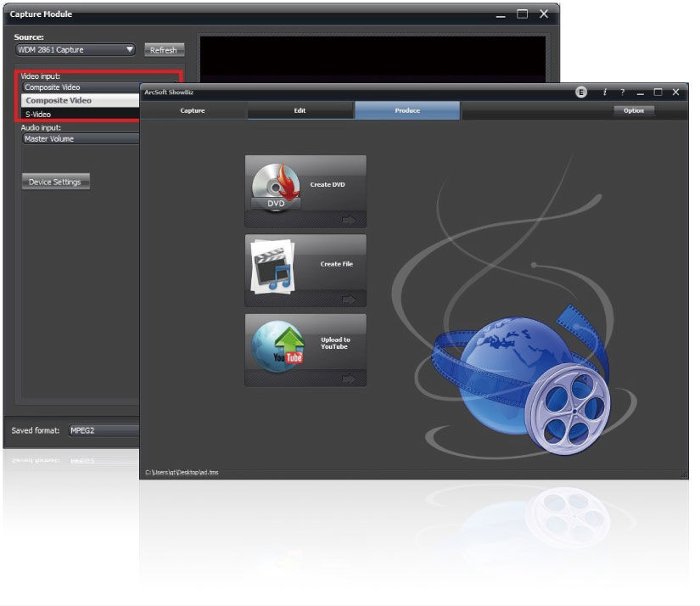Choose S-Video from the dropdown list
700x606 pixels.
(81, 115)
